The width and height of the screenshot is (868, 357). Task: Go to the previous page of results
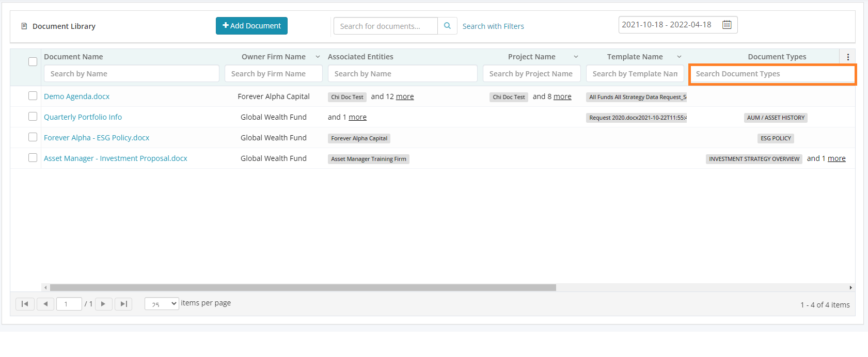pos(45,304)
